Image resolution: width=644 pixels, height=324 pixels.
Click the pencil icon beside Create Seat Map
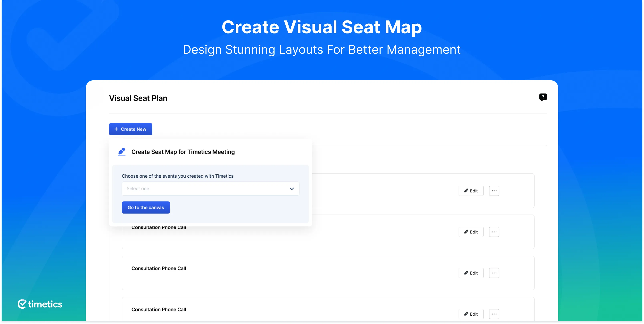(x=122, y=152)
